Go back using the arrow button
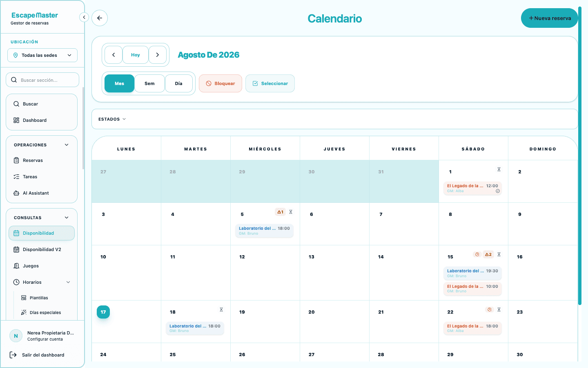The width and height of the screenshot is (588, 368). coord(100,18)
